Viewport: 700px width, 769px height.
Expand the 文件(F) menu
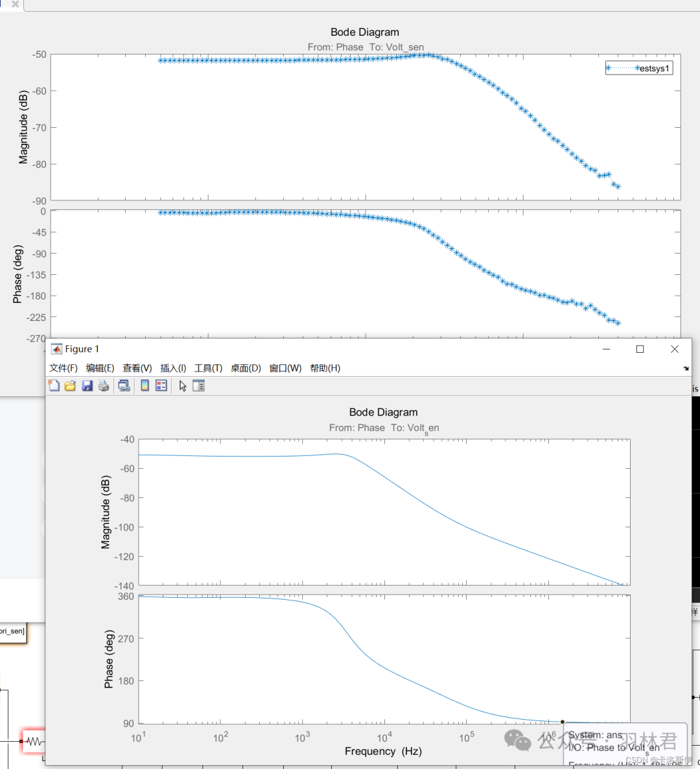click(x=64, y=368)
